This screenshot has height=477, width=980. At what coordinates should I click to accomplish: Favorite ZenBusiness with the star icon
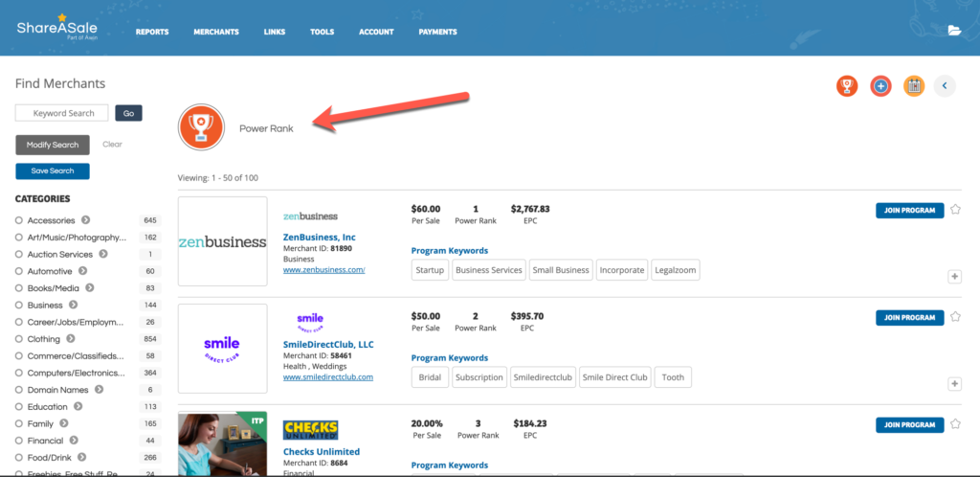coord(955,210)
